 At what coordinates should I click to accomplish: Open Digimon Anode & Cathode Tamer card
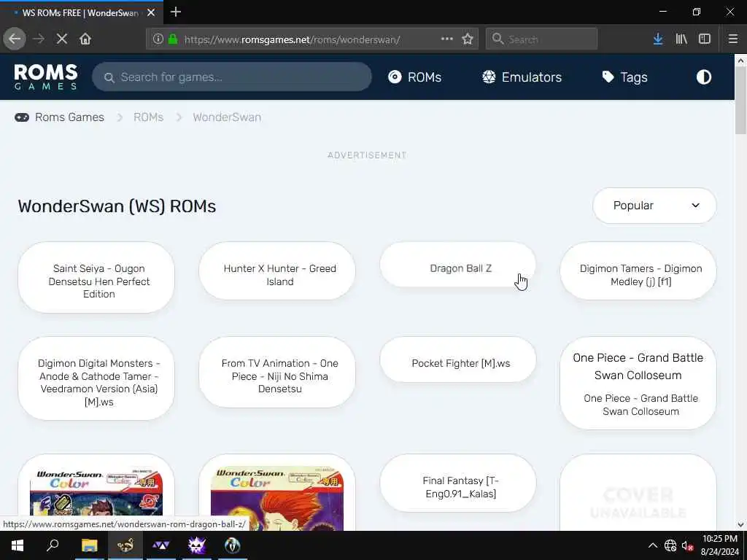[96, 378]
